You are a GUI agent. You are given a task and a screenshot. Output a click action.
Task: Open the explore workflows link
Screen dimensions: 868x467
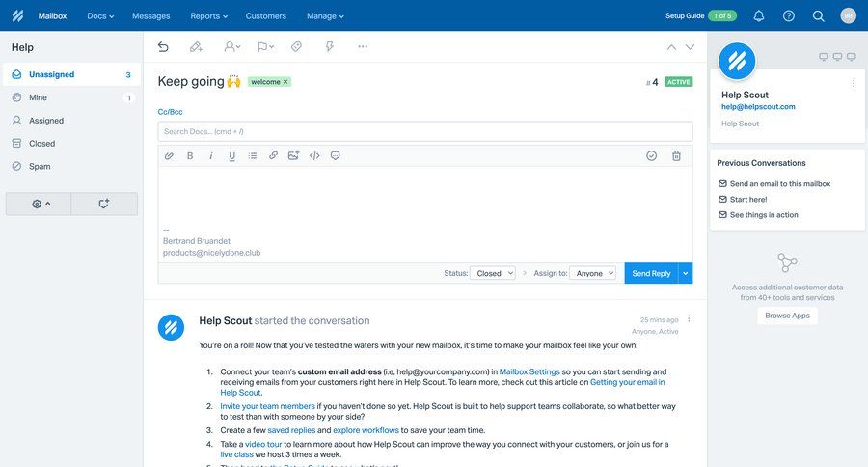tap(366, 430)
